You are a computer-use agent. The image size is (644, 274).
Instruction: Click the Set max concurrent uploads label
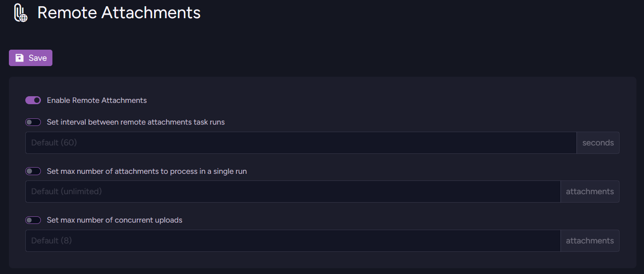115,220
